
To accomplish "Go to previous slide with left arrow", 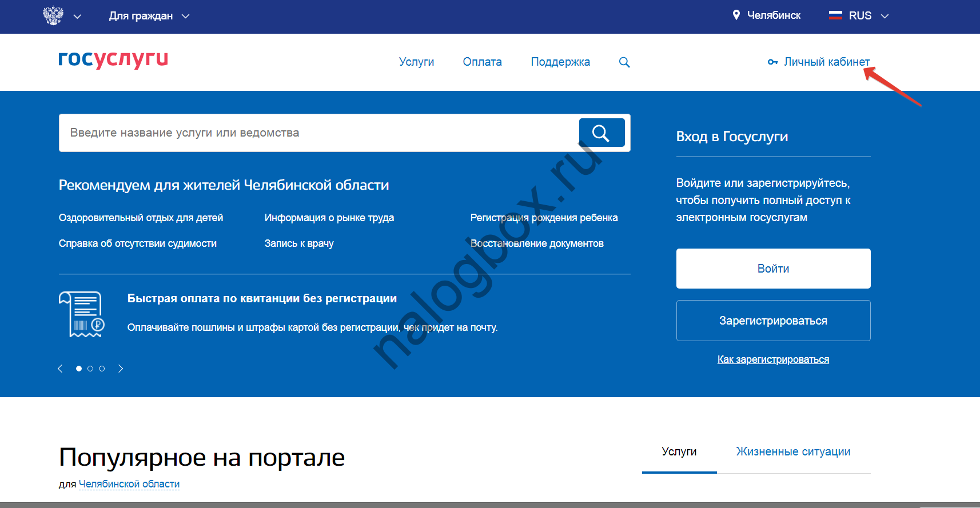I will click(60, 369).
